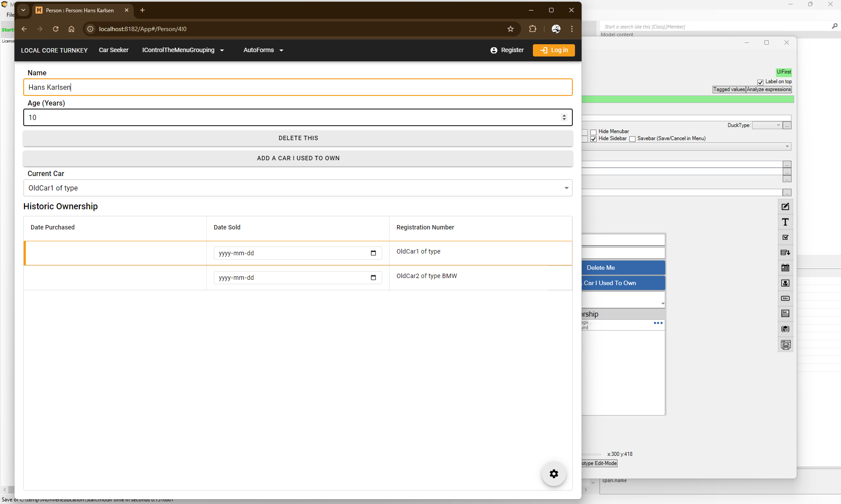The image size is (841, 504).
Task: Enable the Hide Menubar checkbox
Action: click(593, 132)
